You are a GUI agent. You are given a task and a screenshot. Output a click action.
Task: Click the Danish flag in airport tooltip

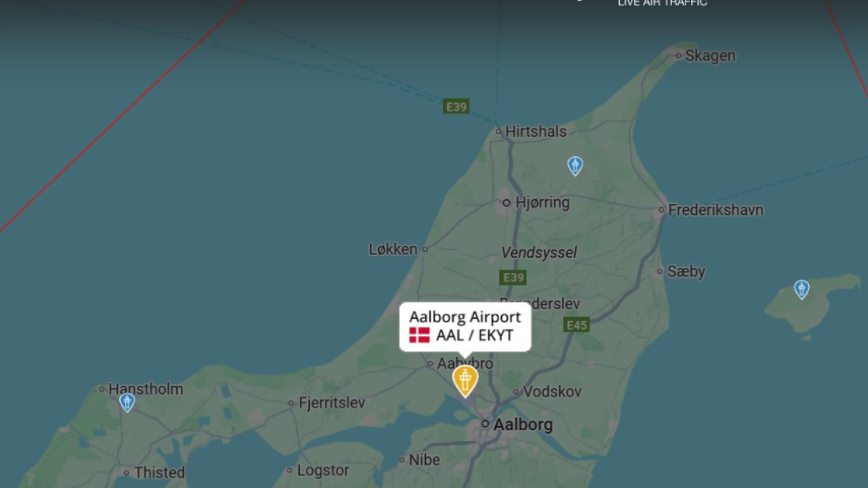point(419,335)
